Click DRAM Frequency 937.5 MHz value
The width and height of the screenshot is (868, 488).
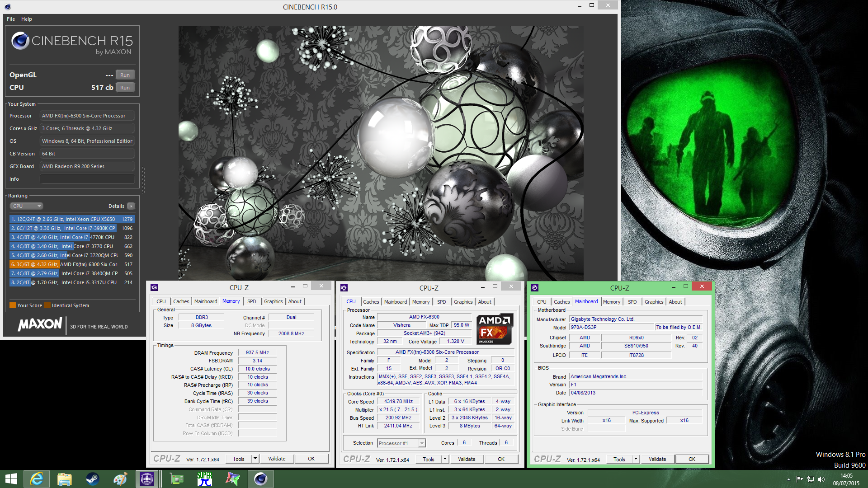click(x=257, y=352)
